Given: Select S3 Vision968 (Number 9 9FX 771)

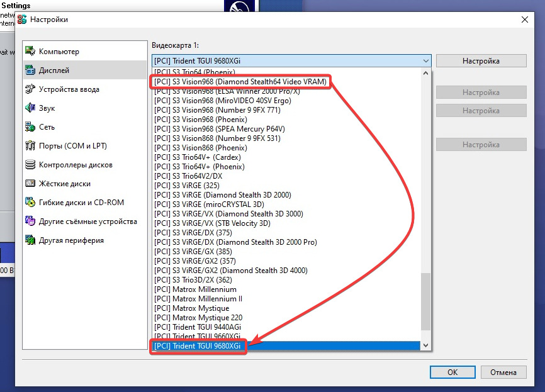Looking at the screenshot, I should tap(287, 110).
